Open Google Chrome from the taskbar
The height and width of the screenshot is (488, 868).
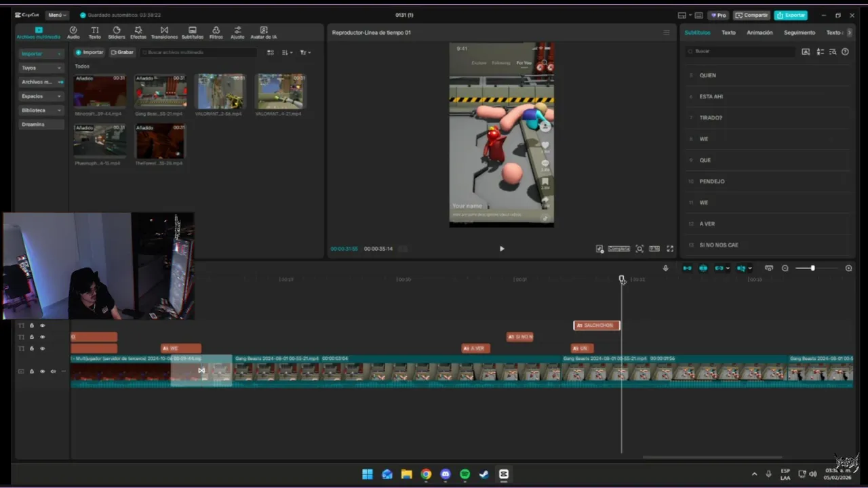point(426,474)
